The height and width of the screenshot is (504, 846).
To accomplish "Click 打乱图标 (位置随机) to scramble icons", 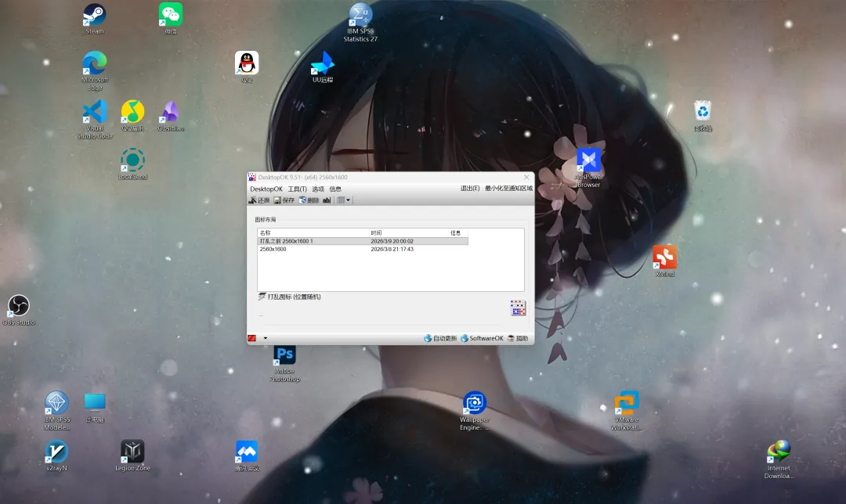I will click(290, 297).
